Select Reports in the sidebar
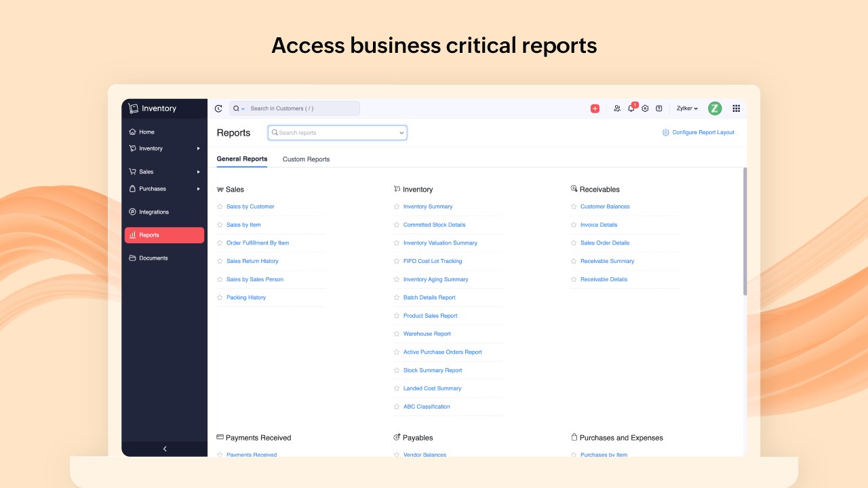 164,235
